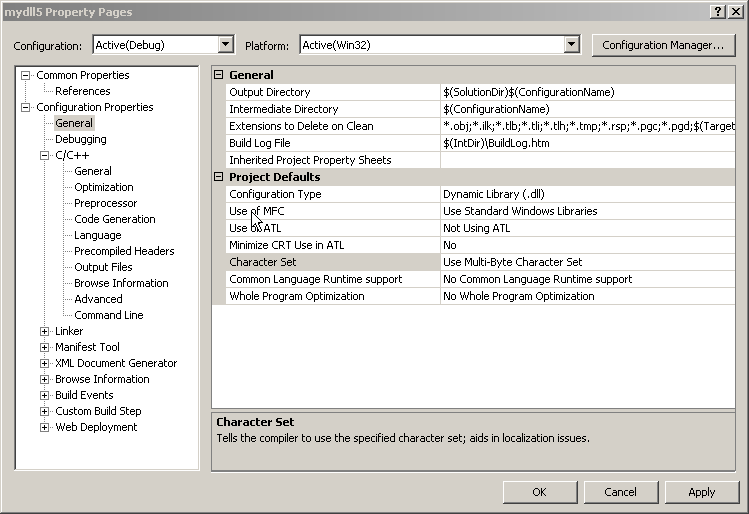The height and width of the screenshot is (514, 749).
Task: Collapse the Configuration Properties tree node
Action: pyautogui.click(x=26, y=107)
